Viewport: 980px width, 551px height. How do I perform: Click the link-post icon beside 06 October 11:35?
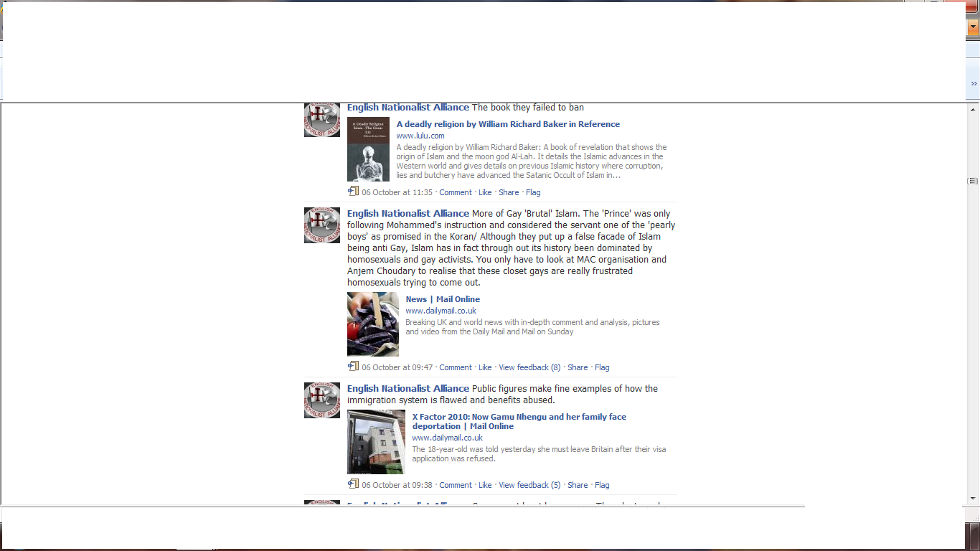(353, 192)
